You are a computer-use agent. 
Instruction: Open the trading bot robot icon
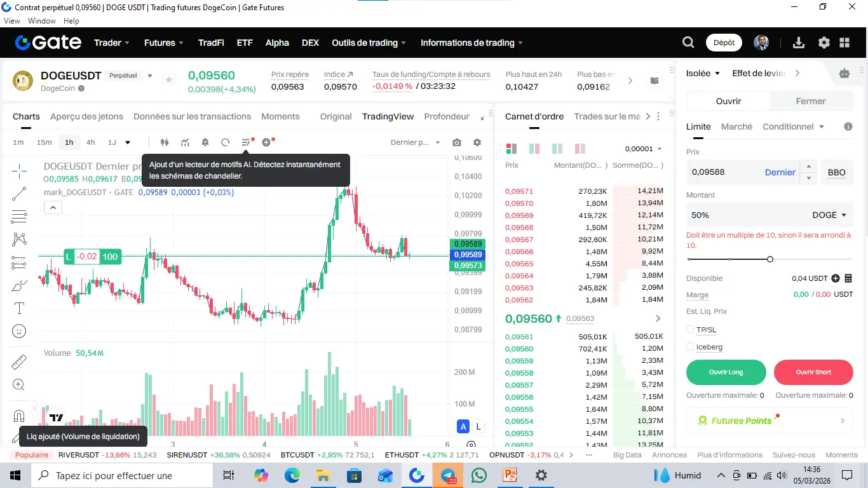844,73
